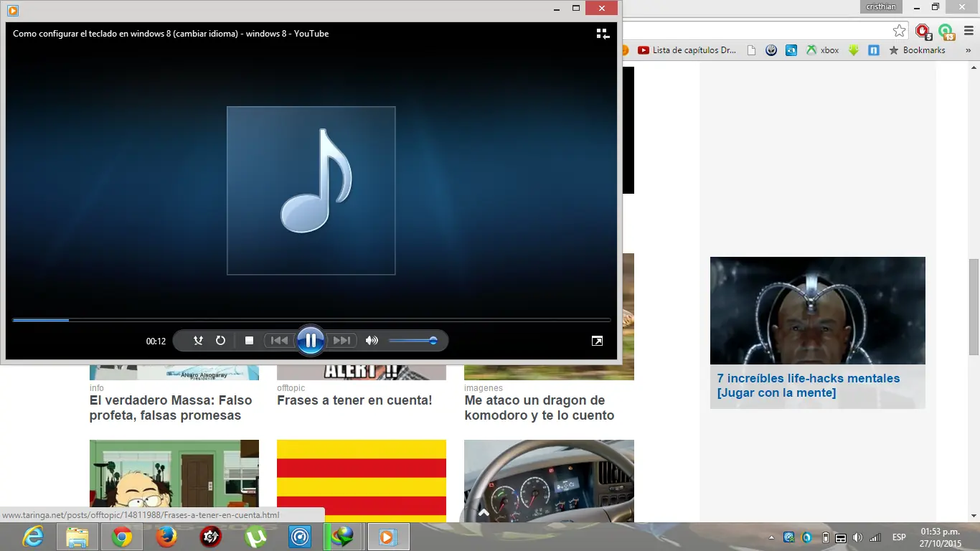The height and width of the screenshot is (551, 980).
Task: Click the playback seek bar
Action: [311, 320]
